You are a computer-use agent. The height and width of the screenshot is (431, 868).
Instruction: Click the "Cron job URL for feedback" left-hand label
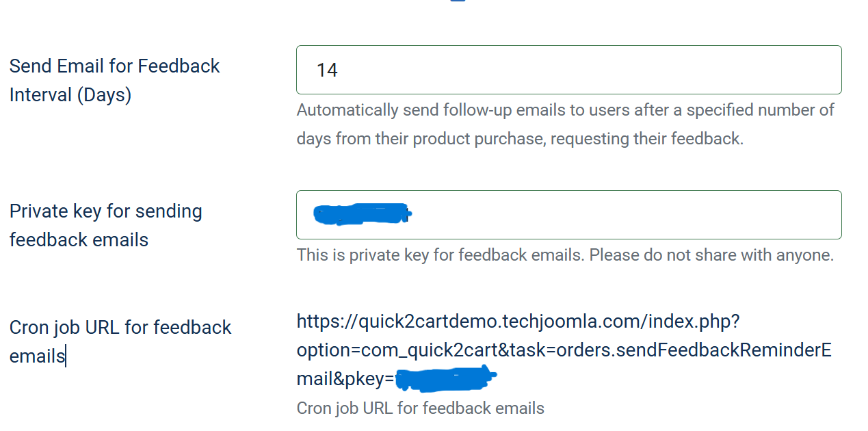[120, 327]
